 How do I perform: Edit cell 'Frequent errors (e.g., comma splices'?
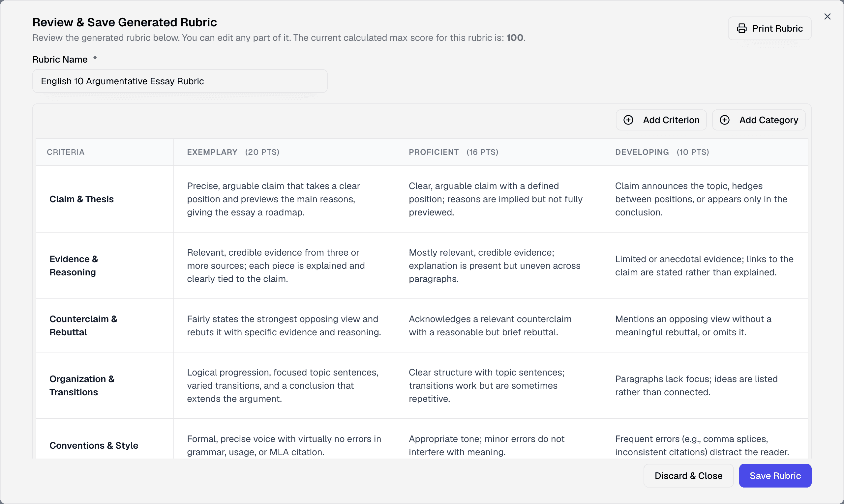coord(702,445)
